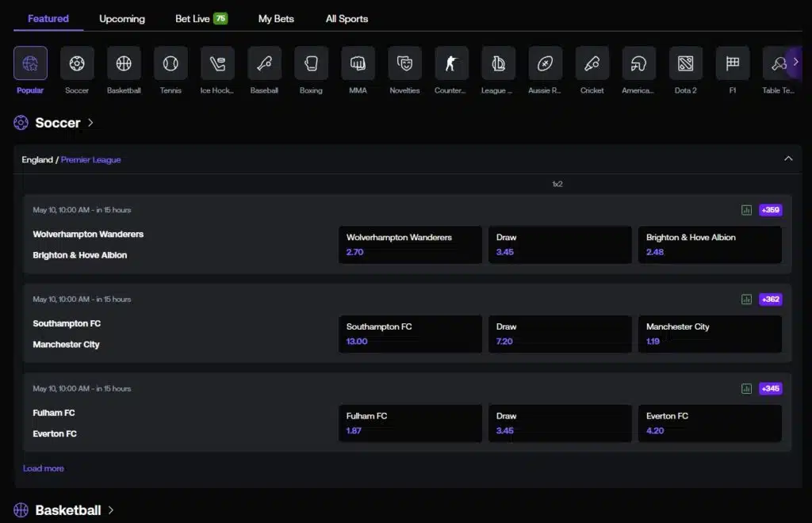Open the My Bets tab

pyautogui.click(x=276, y=18)
